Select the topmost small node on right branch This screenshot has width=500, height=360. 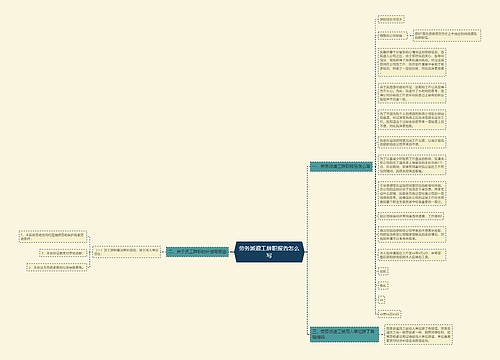pyautogui.click(x=391, y=19)
